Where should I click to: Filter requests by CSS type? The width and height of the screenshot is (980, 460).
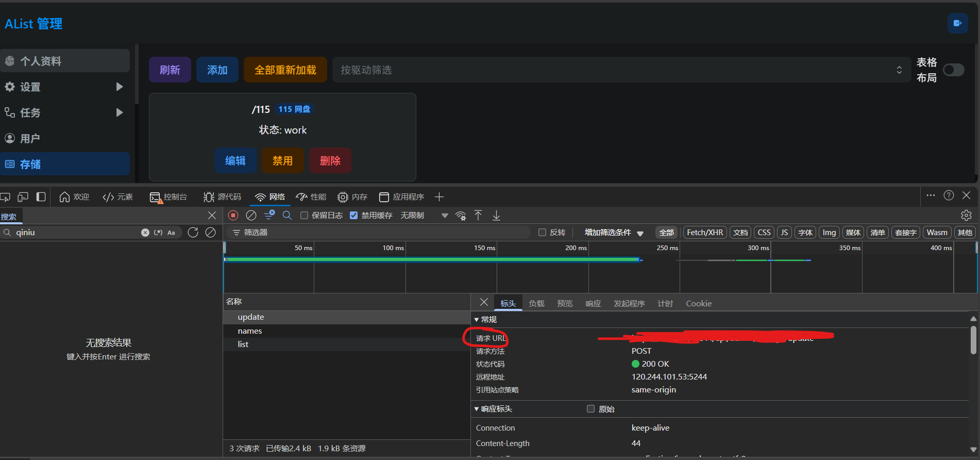click(x=764, y=233)
